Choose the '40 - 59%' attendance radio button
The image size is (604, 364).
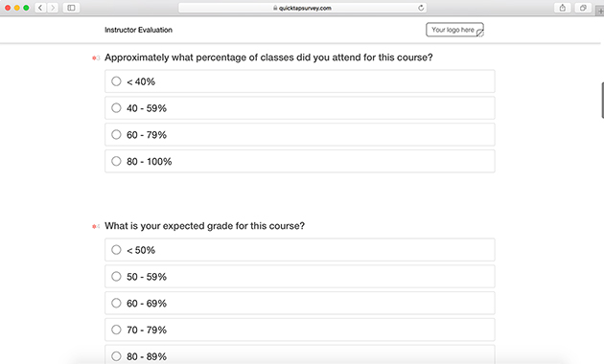300,107
